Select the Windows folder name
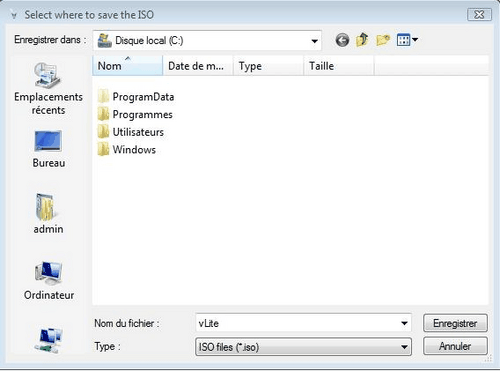Viewport: 500px width, 371px height. pyautogui.click(x=134, y=150)
